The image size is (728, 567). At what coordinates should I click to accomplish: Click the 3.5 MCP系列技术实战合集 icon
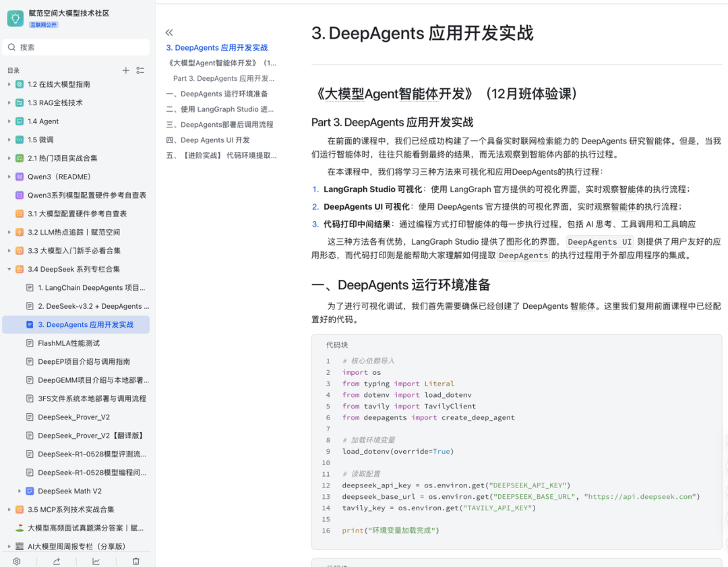coord(20,510)
